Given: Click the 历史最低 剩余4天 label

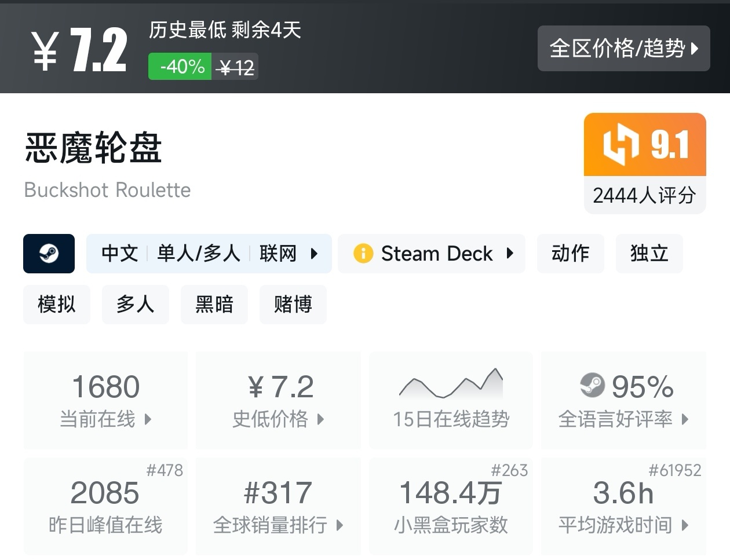Looking at the screenshot, I should pyautogui.click(x=225, y=30).
